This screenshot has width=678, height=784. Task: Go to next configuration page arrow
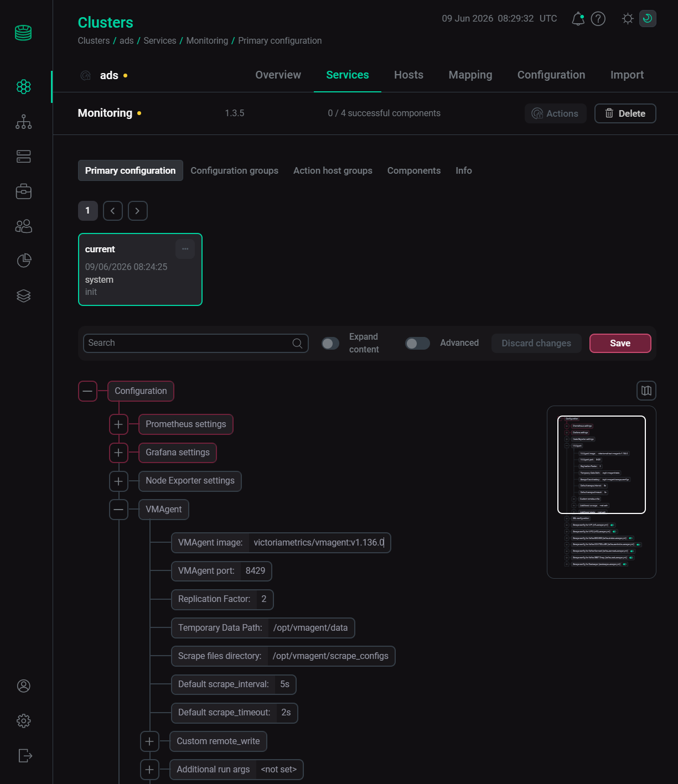point(138,211)
